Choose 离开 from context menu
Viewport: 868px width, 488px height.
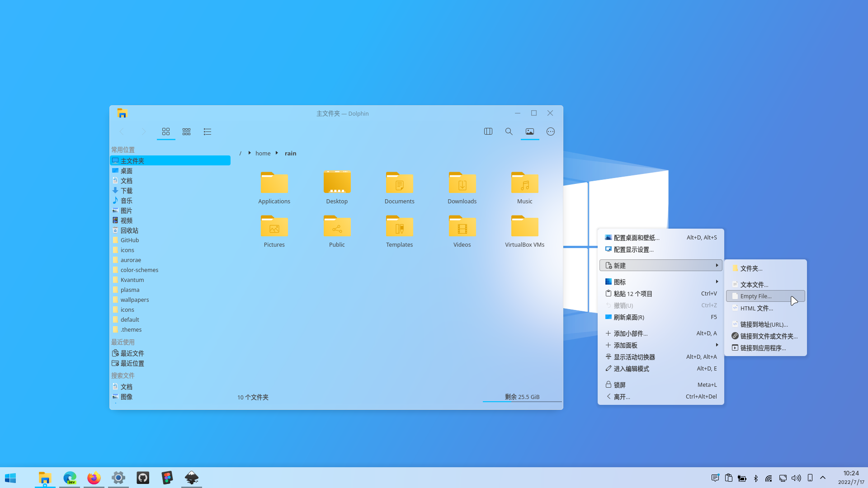[660, 397]
